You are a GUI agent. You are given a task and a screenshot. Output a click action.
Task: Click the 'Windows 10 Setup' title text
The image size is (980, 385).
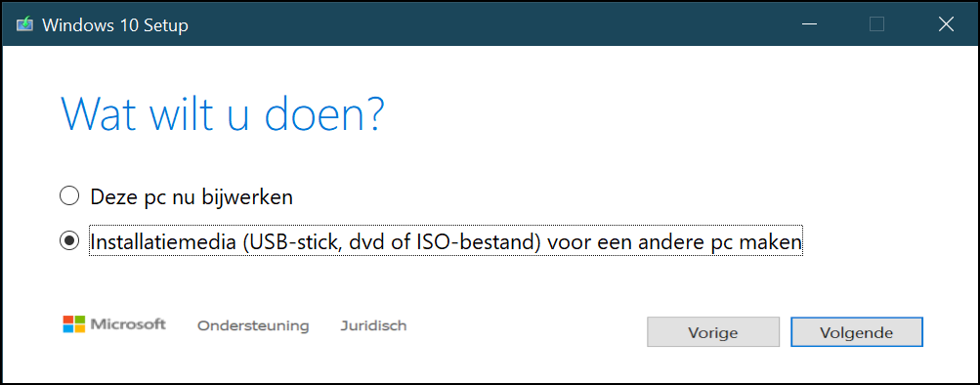pyautogui.click(x=115, y=25)
